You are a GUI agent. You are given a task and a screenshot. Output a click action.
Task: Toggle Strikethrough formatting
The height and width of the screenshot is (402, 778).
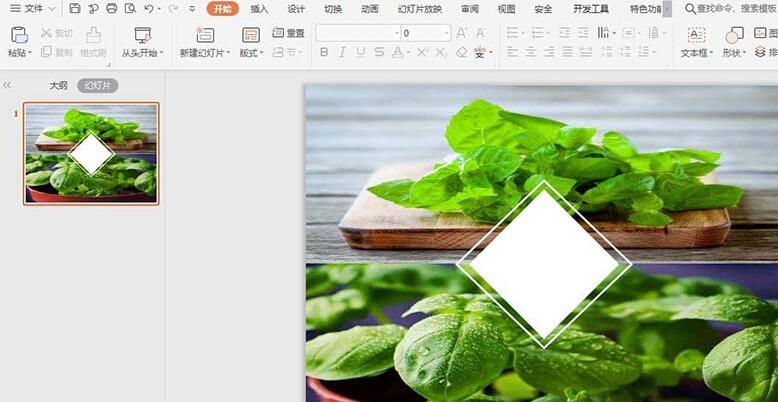coord(379,52)
